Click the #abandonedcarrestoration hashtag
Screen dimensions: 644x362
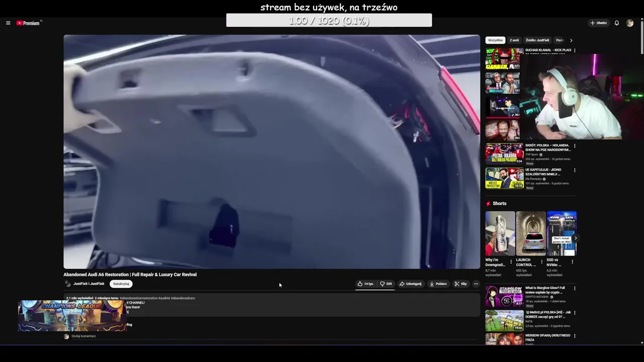click(x=138, y=298)
